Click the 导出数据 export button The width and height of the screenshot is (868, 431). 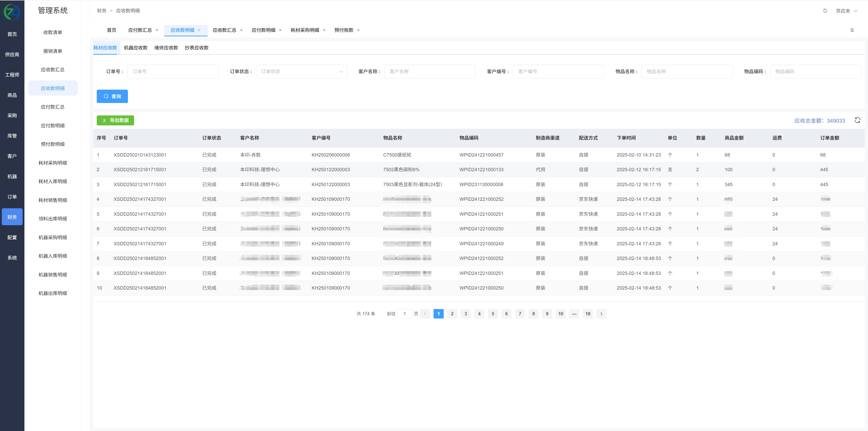point(115,120)
